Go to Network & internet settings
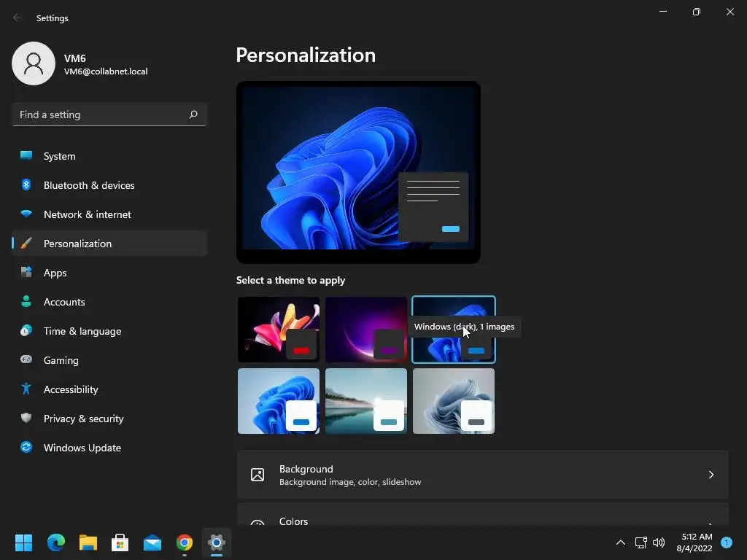 click(x=109, y=214)
